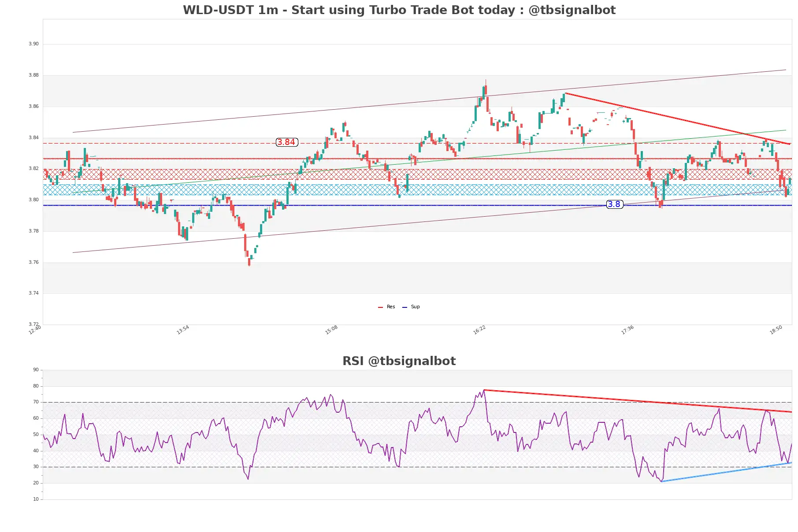The width and height of the screenshot is (798, 532).
Task: Click the RSI 30 axis label
Action: pos(36,467)
